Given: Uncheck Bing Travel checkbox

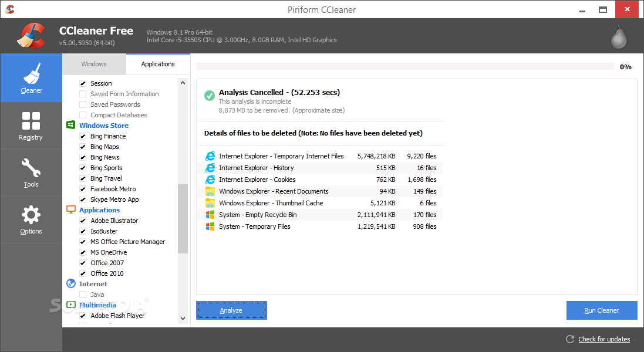Looking at the screenshot, I should coord(83,178).
